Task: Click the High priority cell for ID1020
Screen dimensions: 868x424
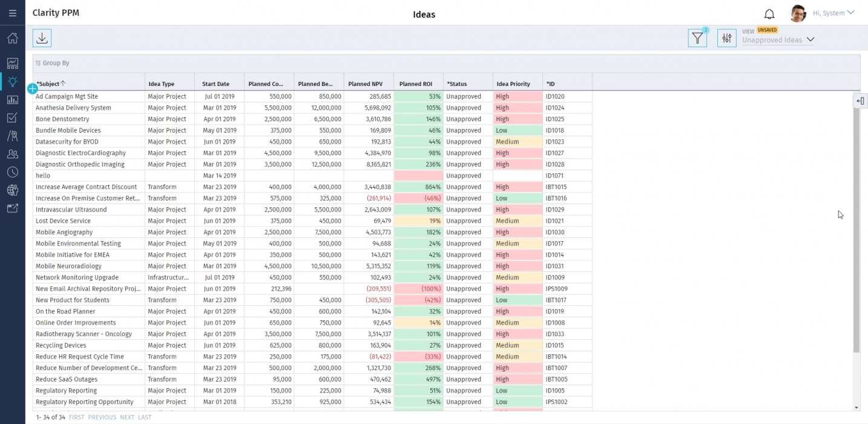Action: pos(517,96)
